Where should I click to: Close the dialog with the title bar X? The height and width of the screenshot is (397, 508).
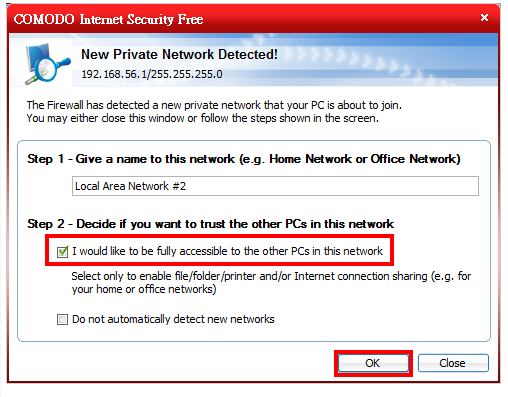pyautogui.click(x=484, y=17)
